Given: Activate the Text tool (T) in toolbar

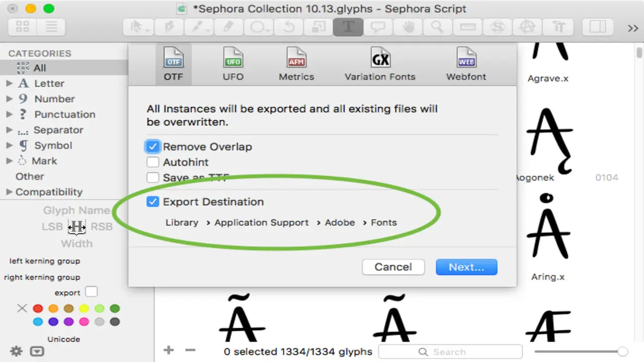Looking at the screenshot, I should [x=348, y=27].
